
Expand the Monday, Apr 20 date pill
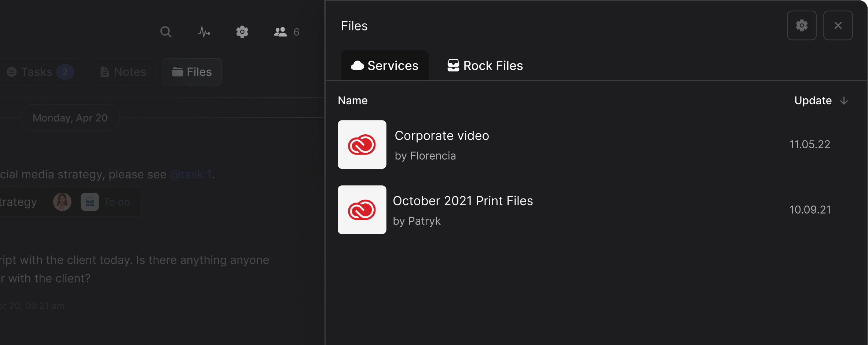point(70,118)
